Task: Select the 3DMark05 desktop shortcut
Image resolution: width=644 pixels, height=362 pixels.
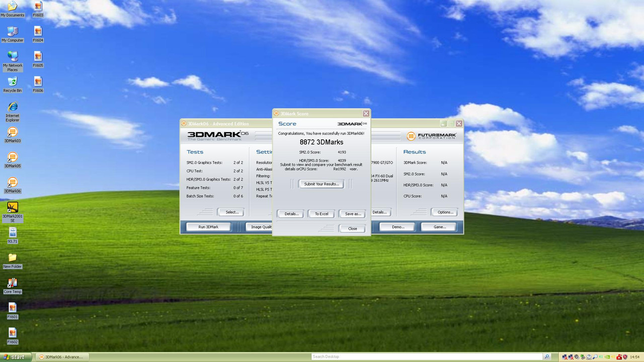Action: (13, 160)
